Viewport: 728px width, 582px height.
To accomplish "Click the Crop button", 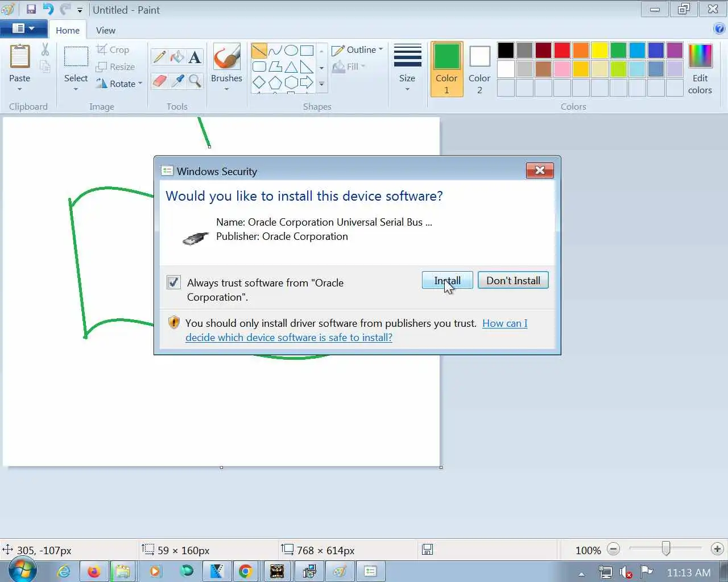I will tap(113, 50).
